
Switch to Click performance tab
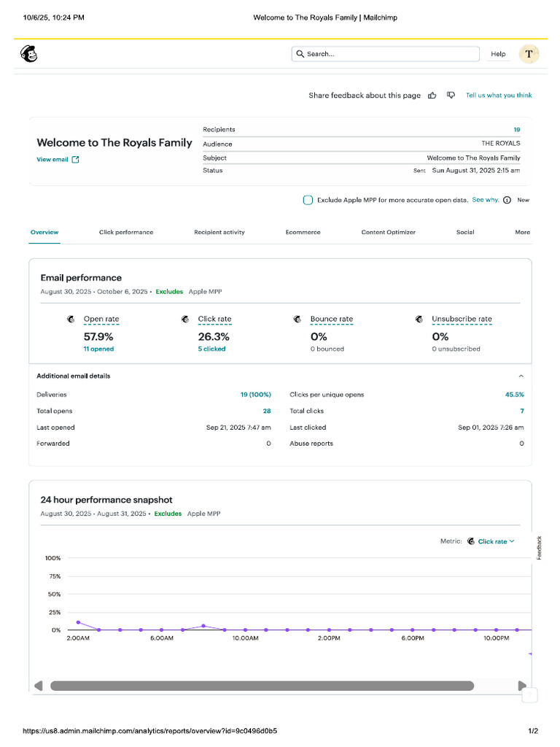click(126, 232)
